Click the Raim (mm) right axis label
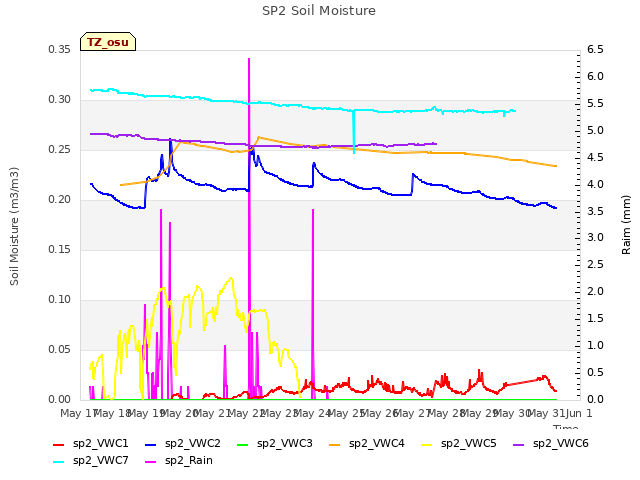 click(x=626, y=225)
